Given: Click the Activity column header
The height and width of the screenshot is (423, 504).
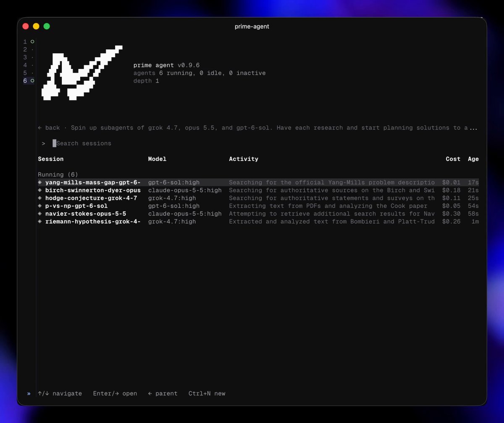Looking at the screenshot, I should [x=244, y=159].
